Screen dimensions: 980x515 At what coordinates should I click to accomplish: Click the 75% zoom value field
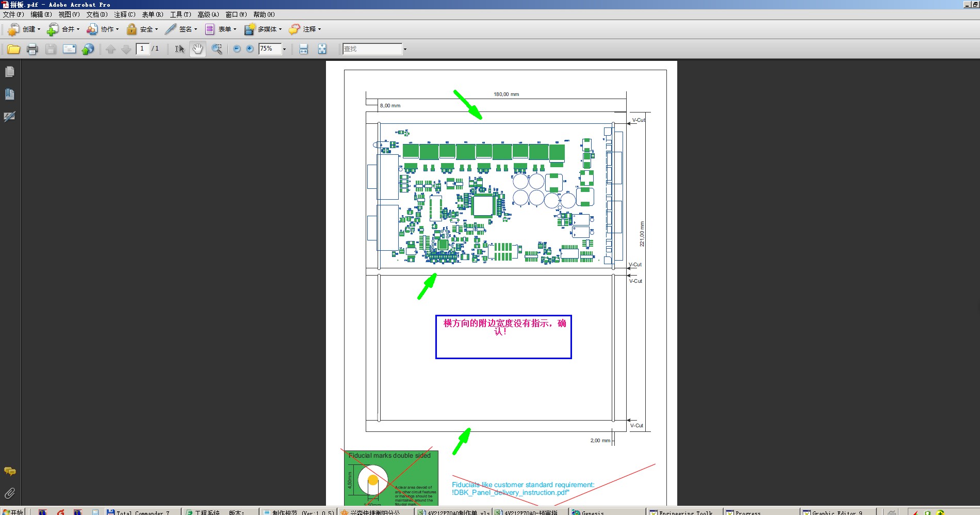[x=270, y=49]
